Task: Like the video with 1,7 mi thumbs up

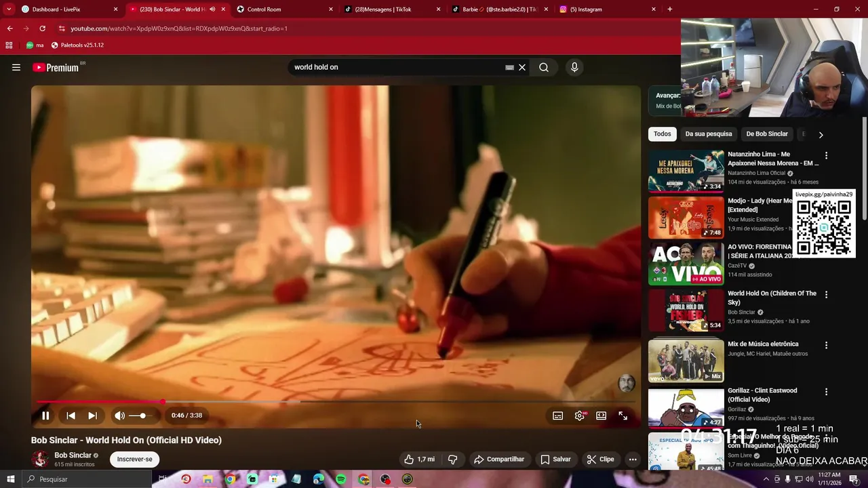Action: click(x=419, y=459)
